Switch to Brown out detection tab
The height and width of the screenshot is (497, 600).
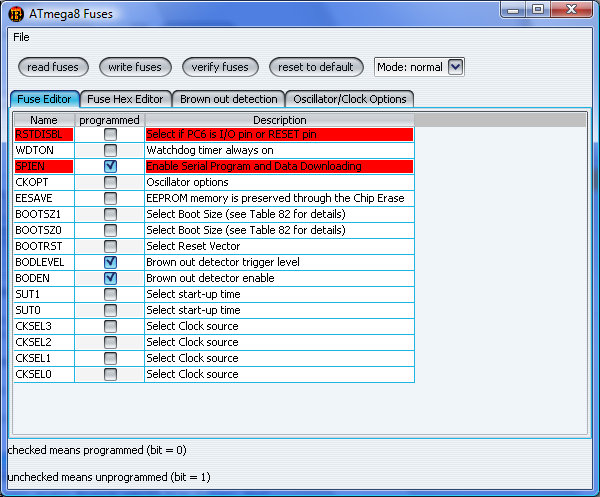229,99
